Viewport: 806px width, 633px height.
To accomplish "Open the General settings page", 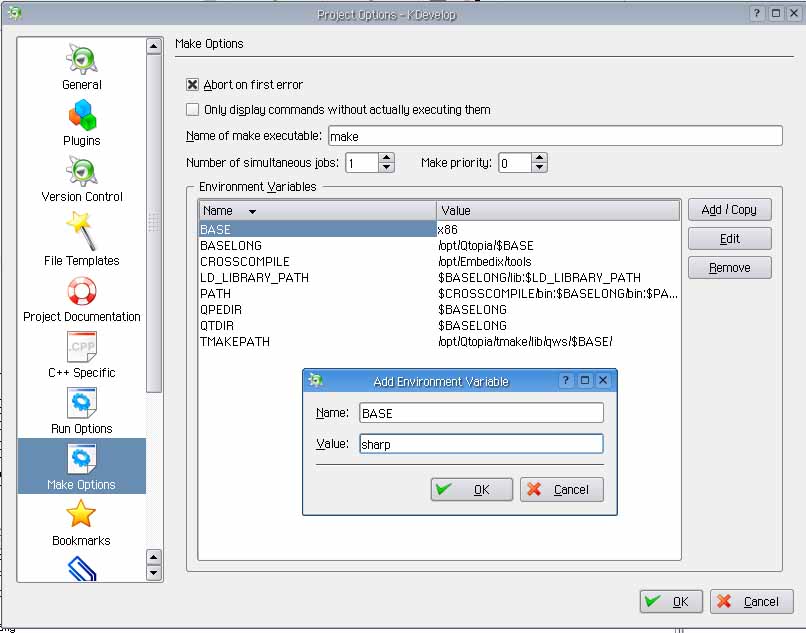I will (x=82, y=67).
